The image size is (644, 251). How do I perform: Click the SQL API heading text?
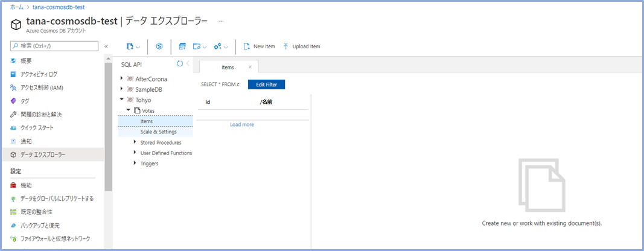click(132, 64)
